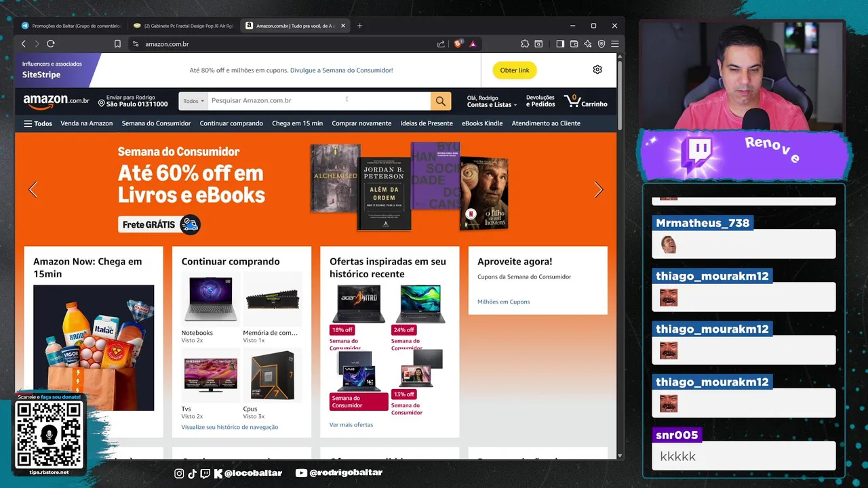Screen dimensions: 868x488
Task: Open the 13% off laptop offer
Action: pos(420,370)
